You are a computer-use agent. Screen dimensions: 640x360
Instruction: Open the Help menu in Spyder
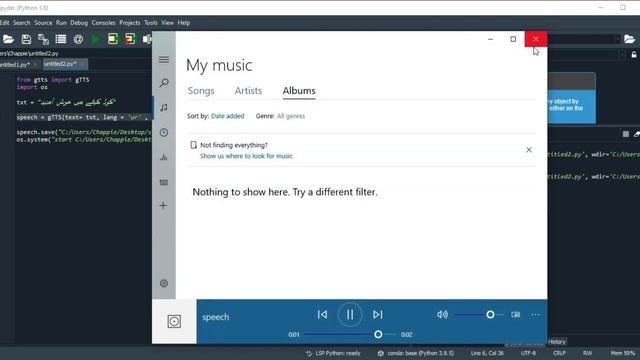click(x=184, y=23)
